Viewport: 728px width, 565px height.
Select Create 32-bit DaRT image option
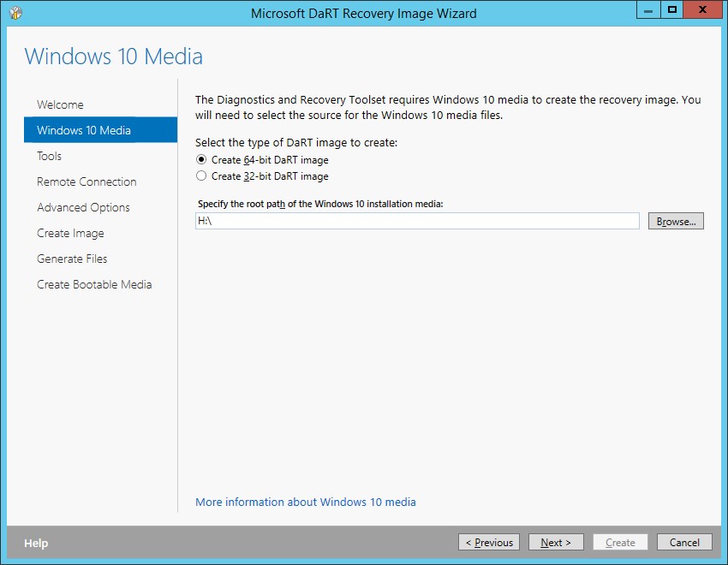[201, 176]
